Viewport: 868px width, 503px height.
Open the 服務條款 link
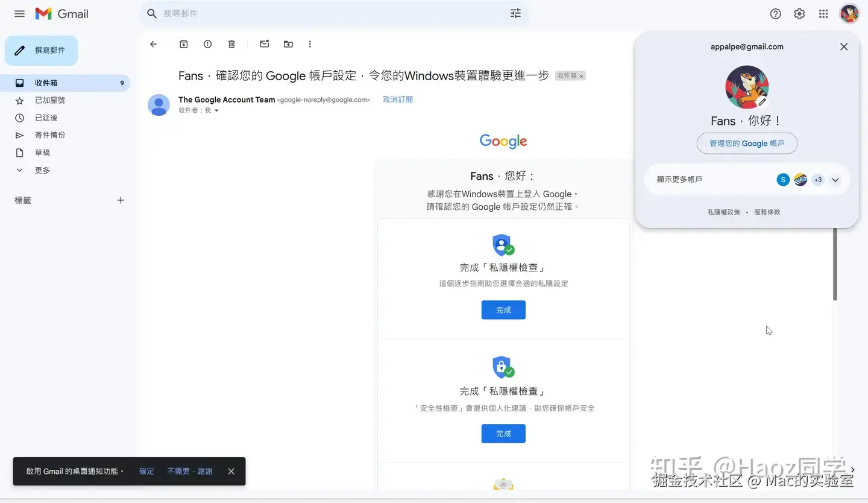pyautogui.click(x=767, y=212)
